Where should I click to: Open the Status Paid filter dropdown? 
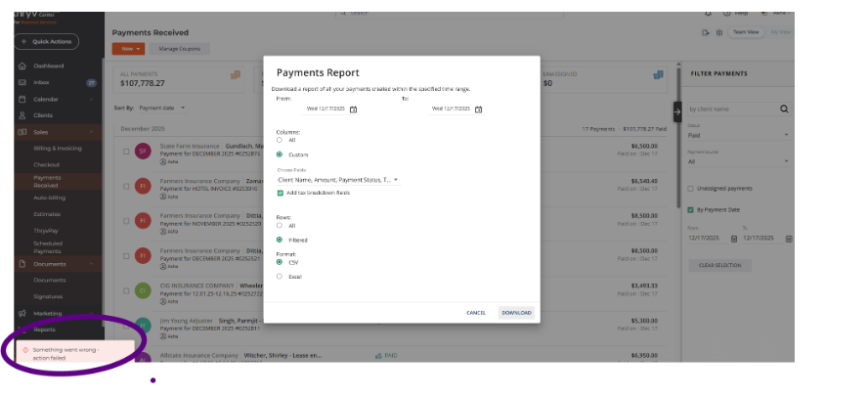click(x=739, y=136)
